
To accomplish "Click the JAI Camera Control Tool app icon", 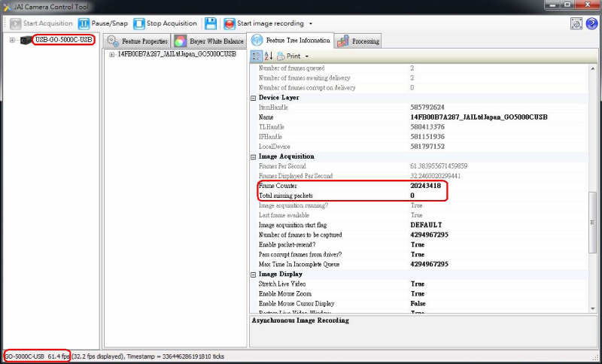I will 7,7.
